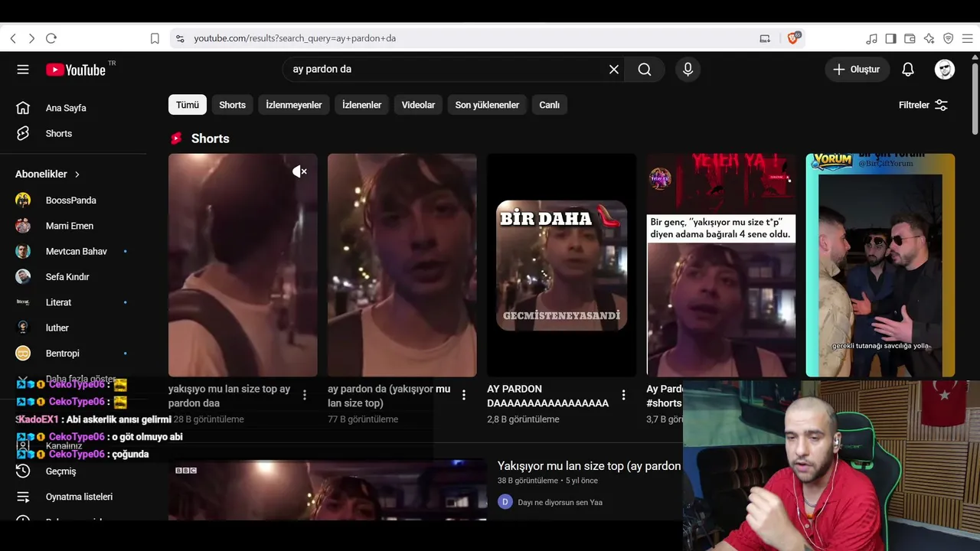Viewport: 980px width, 551px height.
Task: Select the Canlı filter chip
Action: click(x=550, y=105)
